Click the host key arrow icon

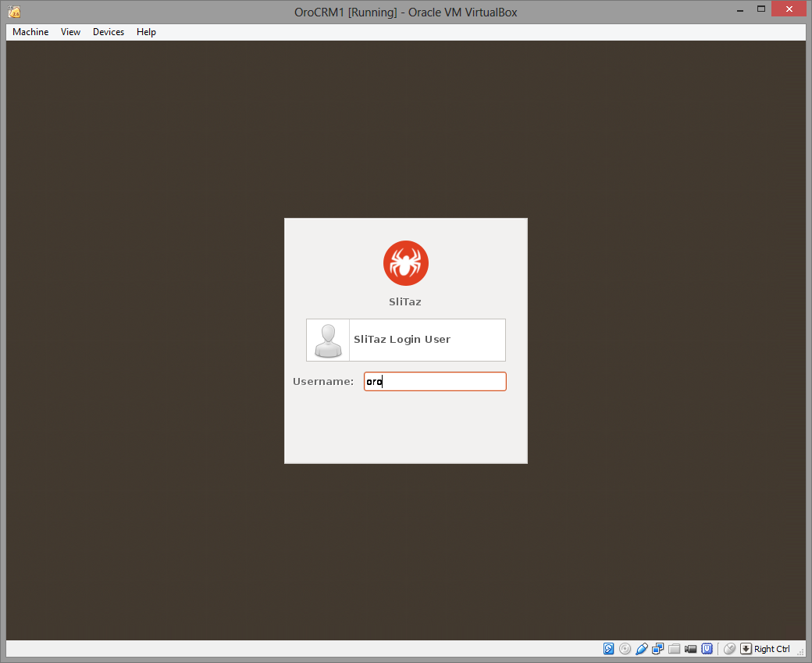pos(746,648)
